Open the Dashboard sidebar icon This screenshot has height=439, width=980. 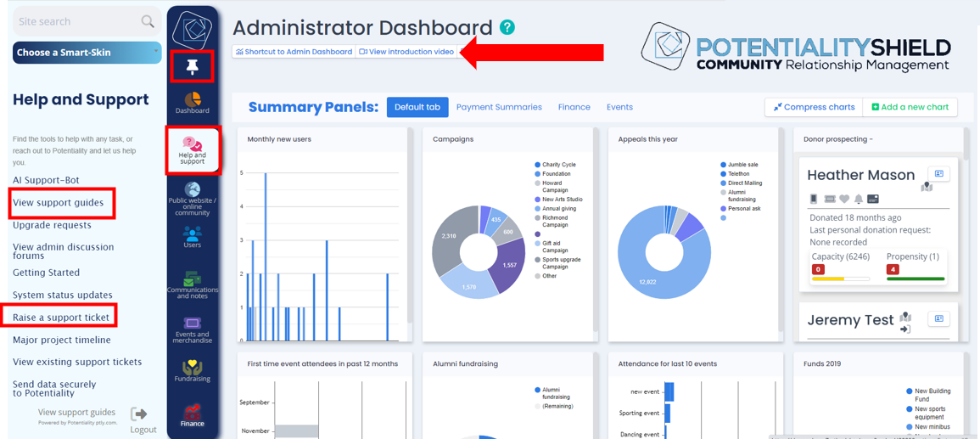click(193, 103)
